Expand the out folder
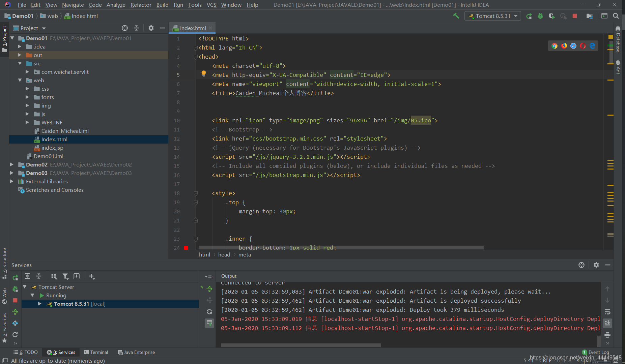This screenshot has width=625, height=364. click(x=19, y=55)
